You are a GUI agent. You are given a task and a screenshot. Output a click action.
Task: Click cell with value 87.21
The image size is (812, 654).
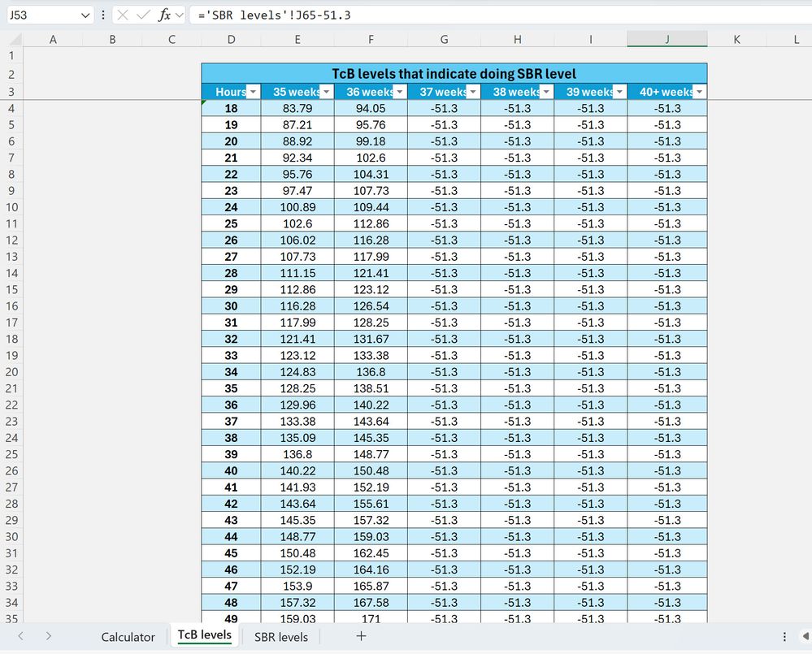(x=297, y=125)
